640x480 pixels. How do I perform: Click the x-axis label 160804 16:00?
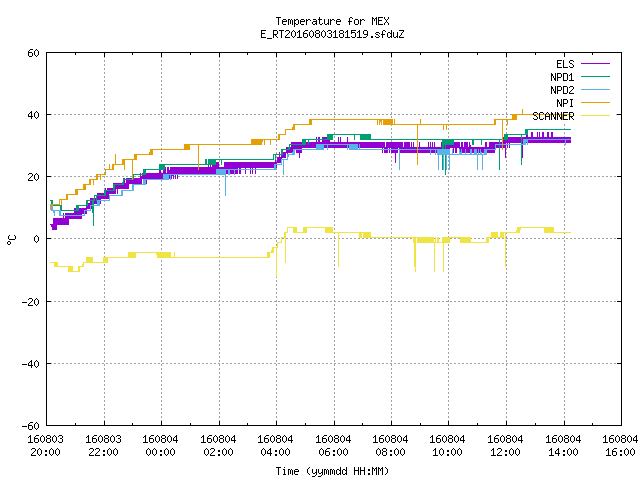pos(620,446)
